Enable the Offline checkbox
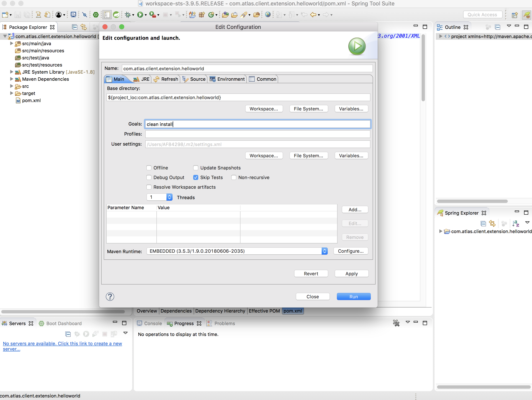This screenshot has height=400, width=532. 149,168
